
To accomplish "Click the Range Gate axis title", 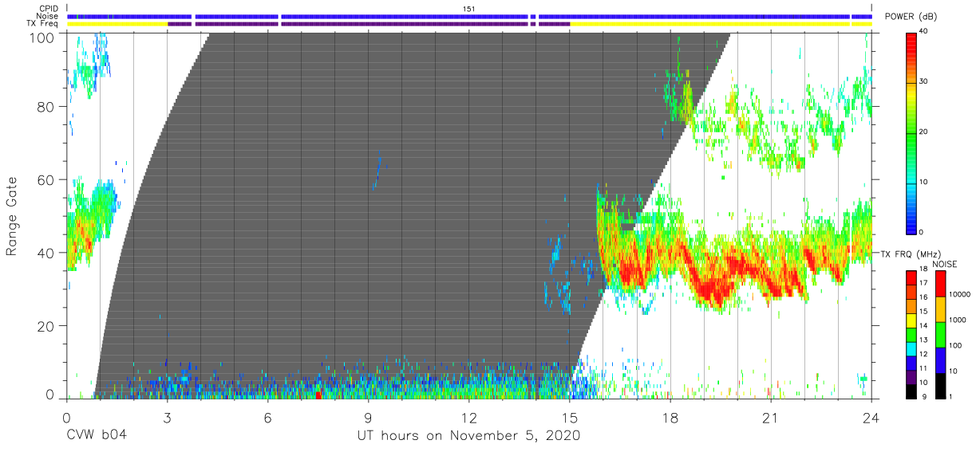I will (x=12, y=217).
